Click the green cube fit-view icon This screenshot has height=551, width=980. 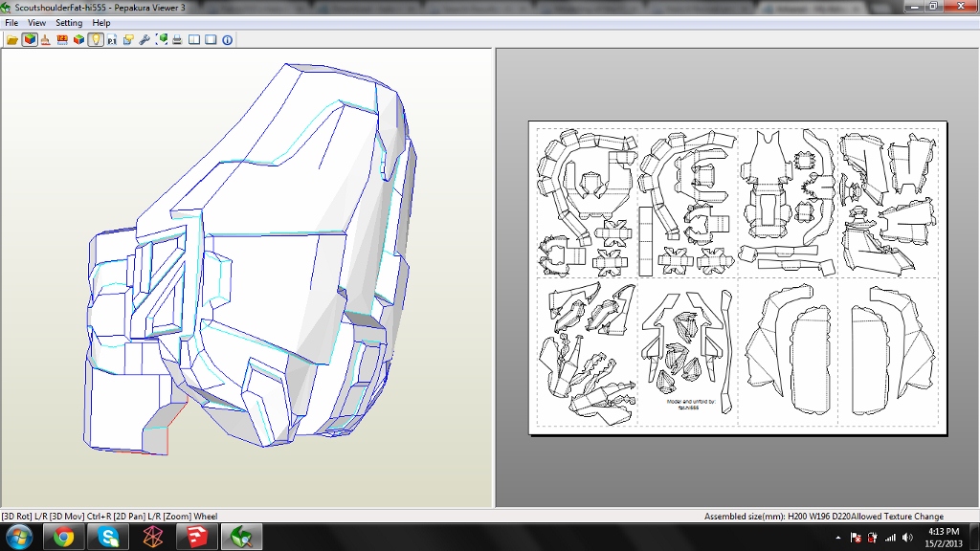coord(162,40)
